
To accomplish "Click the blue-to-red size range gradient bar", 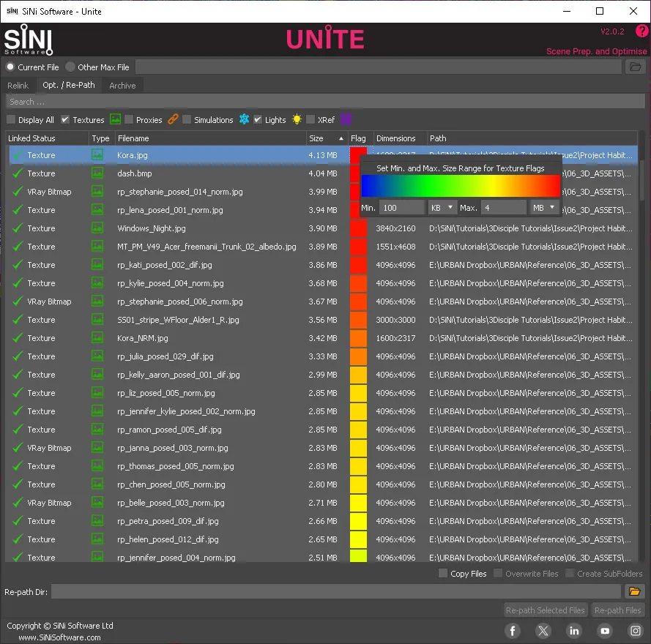I will pyautogui.click(x=461, y=185).
